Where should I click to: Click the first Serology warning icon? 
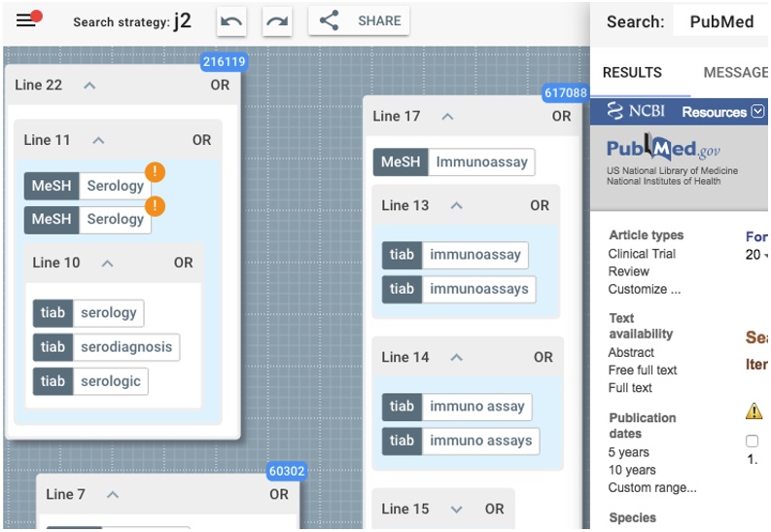pyautogui.click(x=156, y=173)
